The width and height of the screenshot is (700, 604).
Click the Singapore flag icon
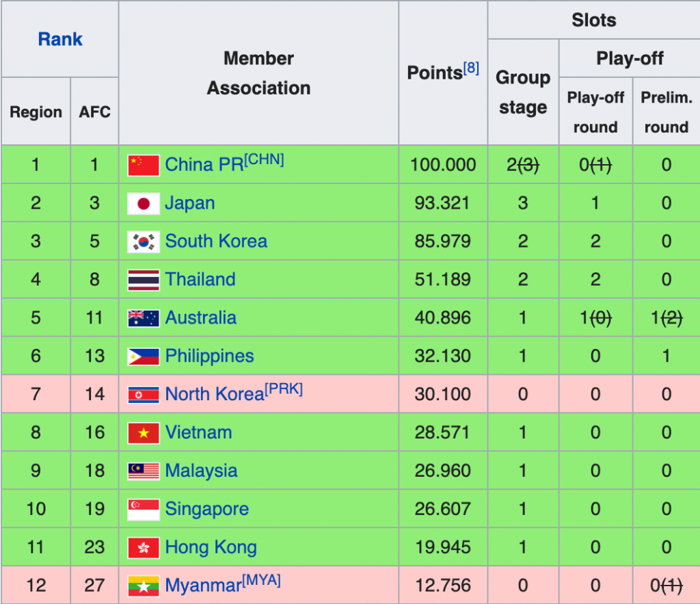pyautogui.click(x=144, y=510)
